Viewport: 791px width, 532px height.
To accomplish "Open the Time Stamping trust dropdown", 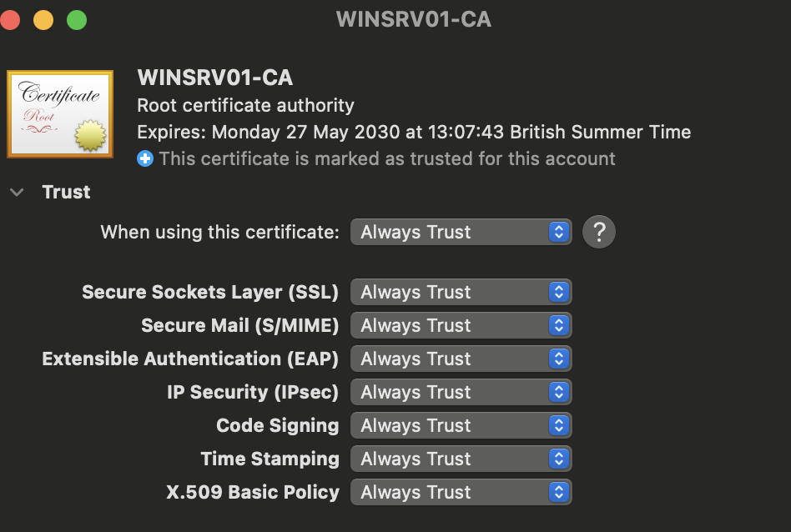I will [461, 459].
